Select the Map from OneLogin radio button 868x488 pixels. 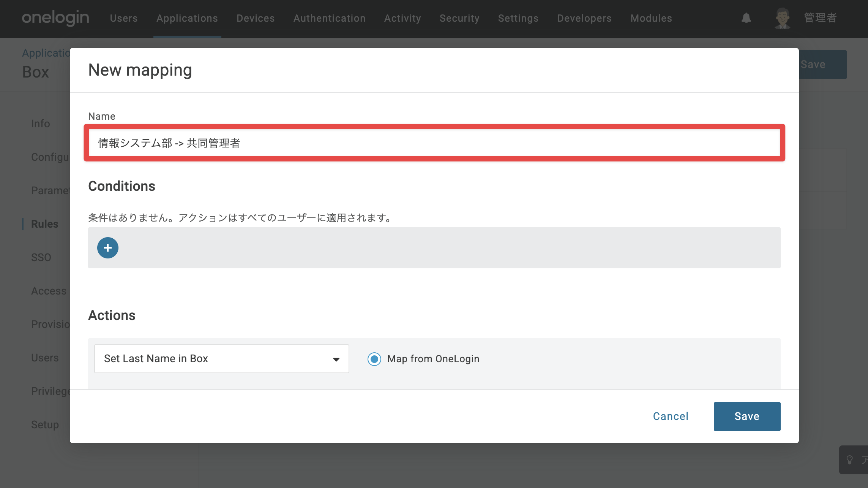click(374, 359)
